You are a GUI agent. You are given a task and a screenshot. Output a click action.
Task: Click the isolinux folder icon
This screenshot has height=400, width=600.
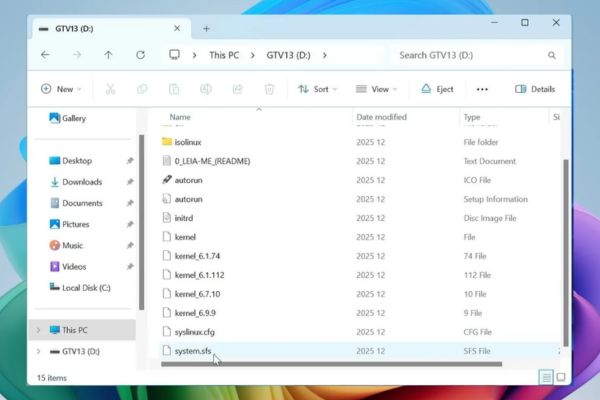(x=166, y=142)
